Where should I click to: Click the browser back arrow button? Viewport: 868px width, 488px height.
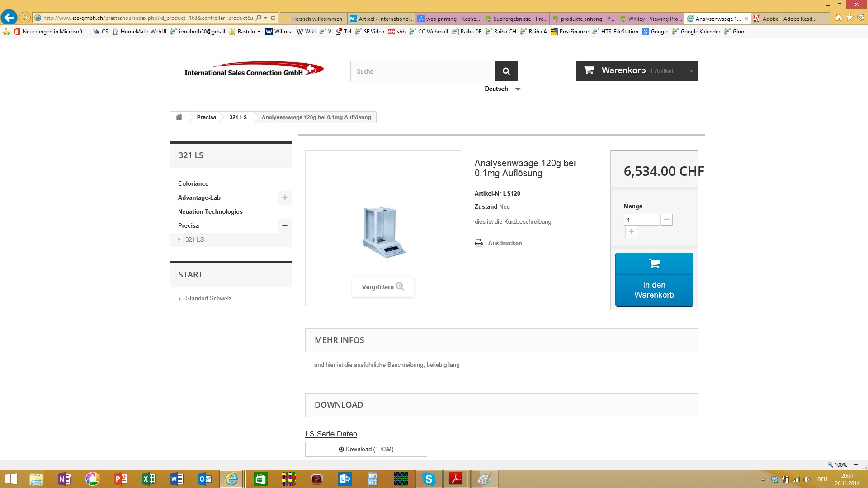pyautogui.click(x=9, y=18)
